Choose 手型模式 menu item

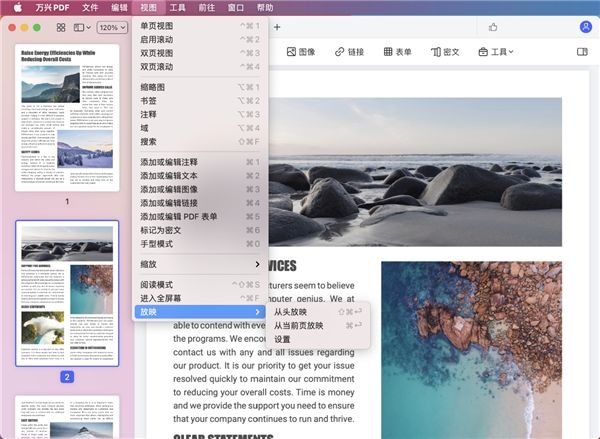pyautogui.click(x=200, y=244)
